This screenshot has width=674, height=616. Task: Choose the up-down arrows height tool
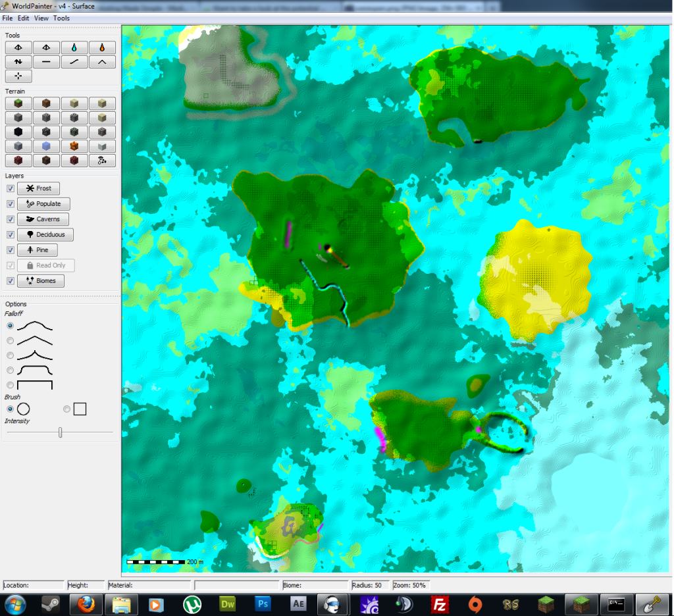(18, 62)
